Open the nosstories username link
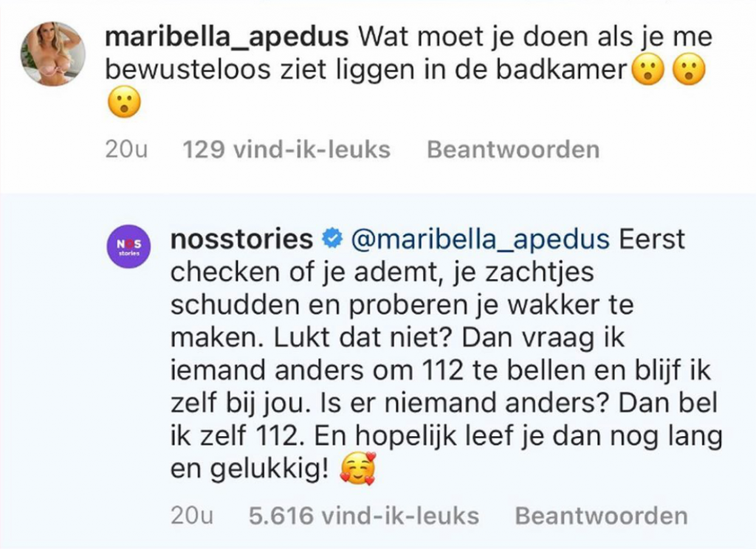Screen dimensions: 756x549 click(241, 239)
